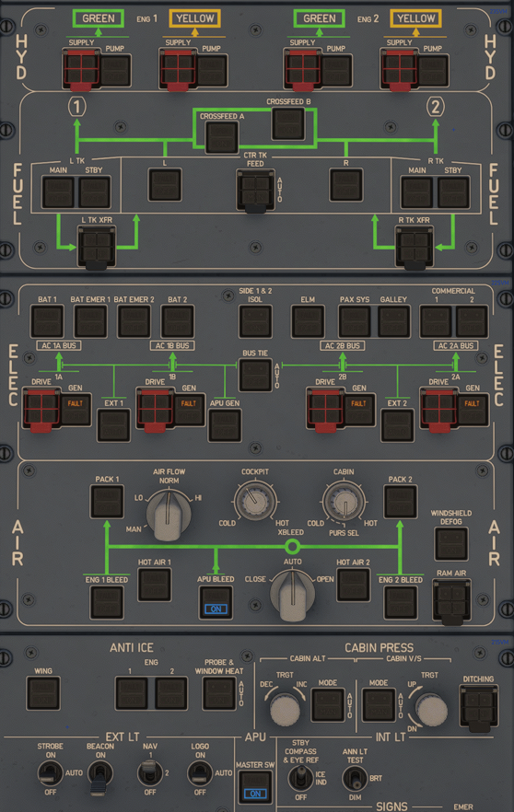Flip the STROBE light switch
514x812 pixels.
(x=50, y=773)
